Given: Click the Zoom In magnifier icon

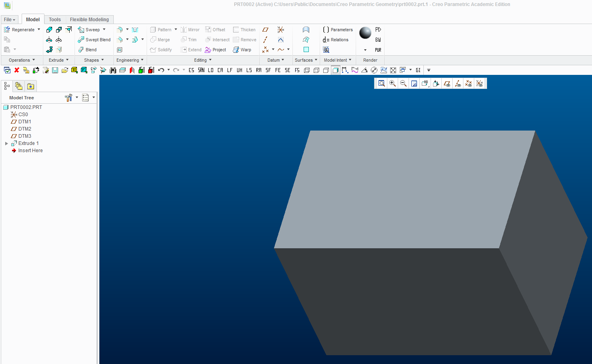Looking at the screenshot, I should tap(392, 83).
